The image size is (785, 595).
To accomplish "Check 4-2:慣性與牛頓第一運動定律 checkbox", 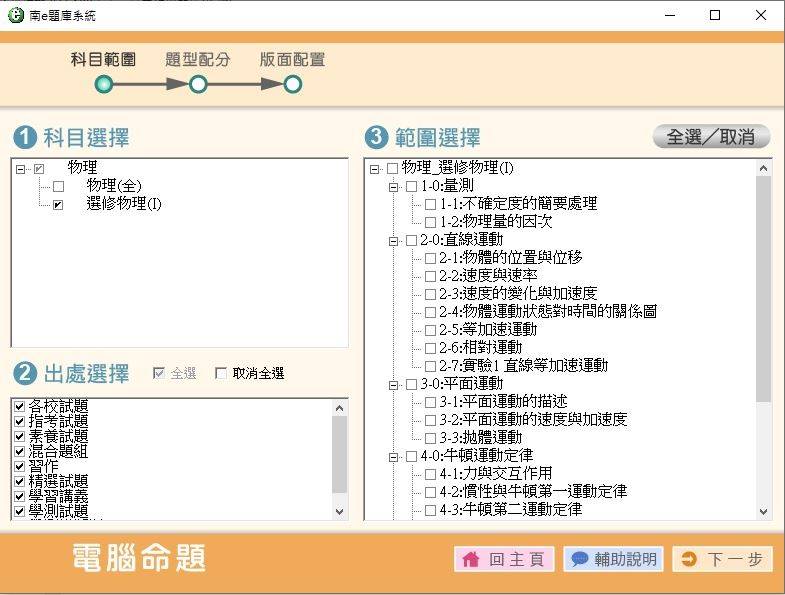I will click(x=431, y=492).
